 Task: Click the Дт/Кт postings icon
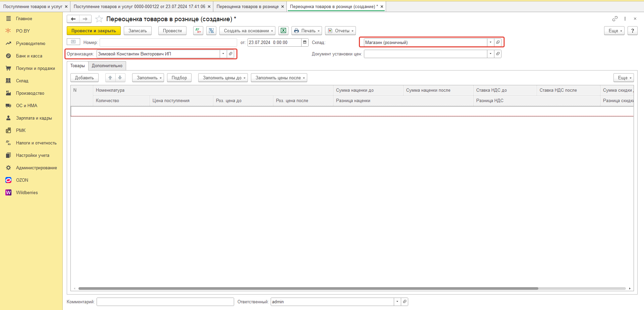(198, 31)
